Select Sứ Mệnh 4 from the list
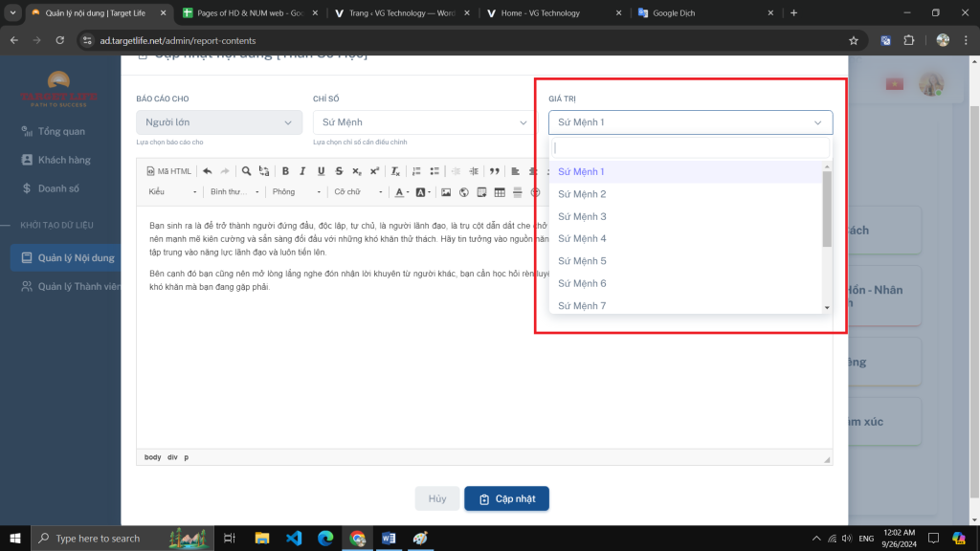This screenshot has height=551, width=980. tap(685, 238)
